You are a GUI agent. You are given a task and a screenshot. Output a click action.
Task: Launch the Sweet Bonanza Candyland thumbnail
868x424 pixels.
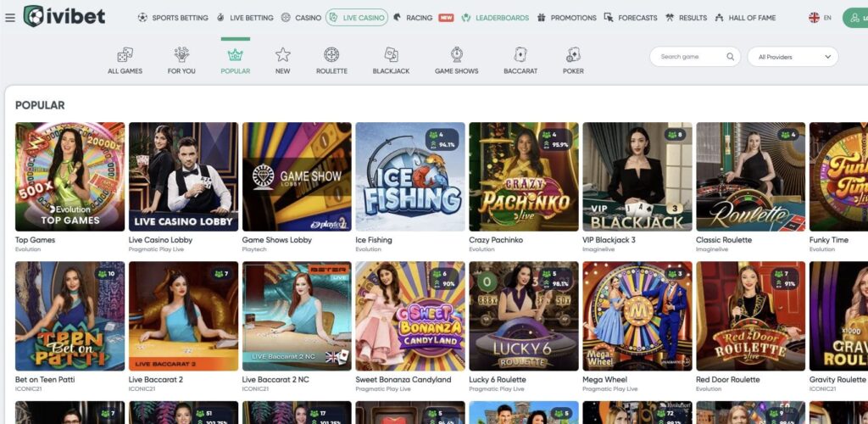click(410, 316)
